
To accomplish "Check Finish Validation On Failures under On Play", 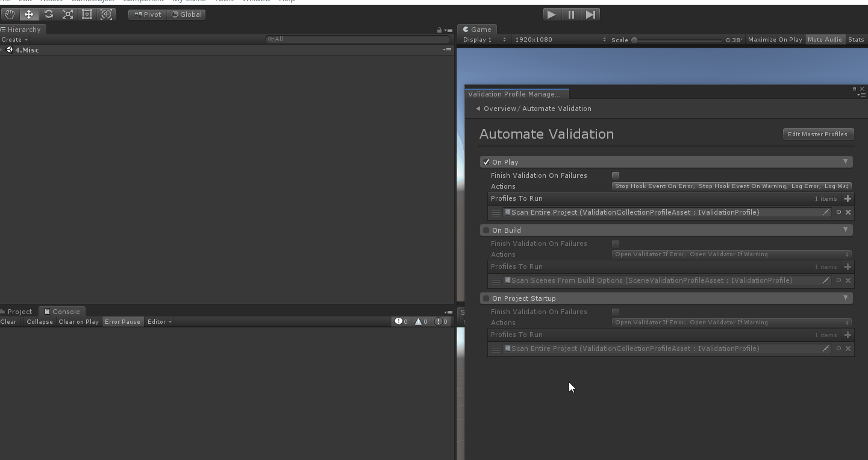I will click(x=616, y=175).
